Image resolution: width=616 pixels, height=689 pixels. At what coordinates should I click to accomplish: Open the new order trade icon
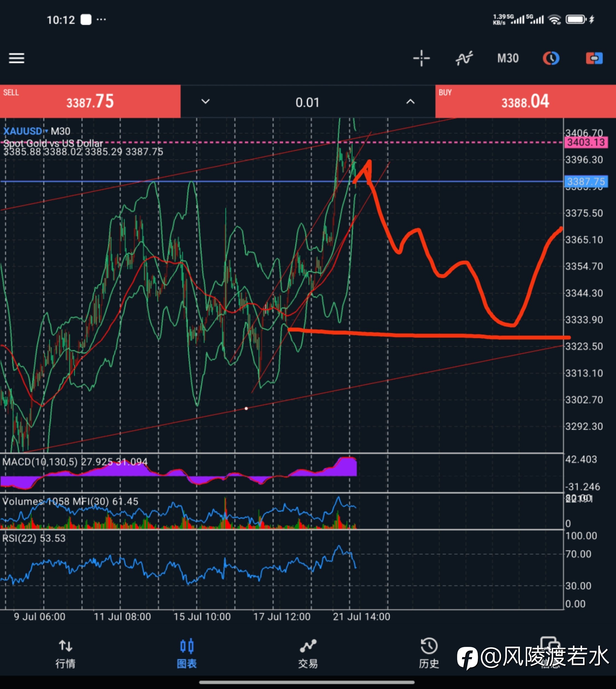click(x=594, y=58)
